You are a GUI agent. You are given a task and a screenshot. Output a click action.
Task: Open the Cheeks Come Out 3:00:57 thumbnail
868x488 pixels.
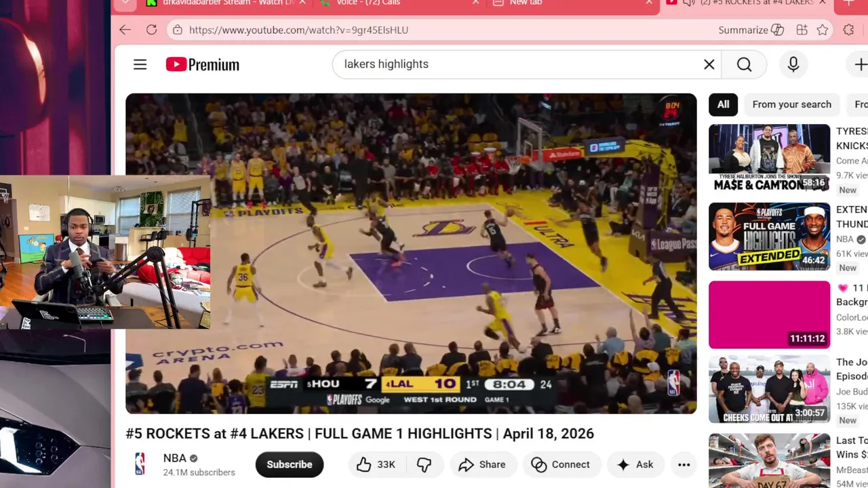(x=769, y=389)
